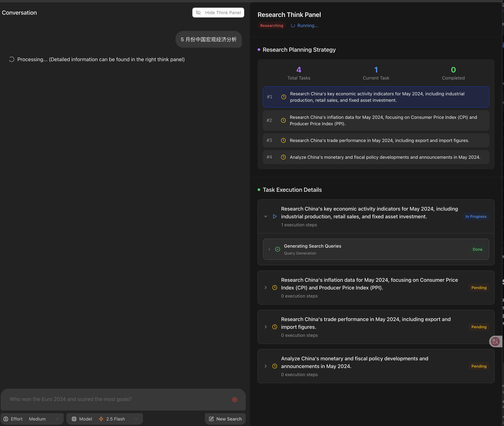
Task: Click the green checkmark on Generating Search Queries
Action: (x=277, y=249)
